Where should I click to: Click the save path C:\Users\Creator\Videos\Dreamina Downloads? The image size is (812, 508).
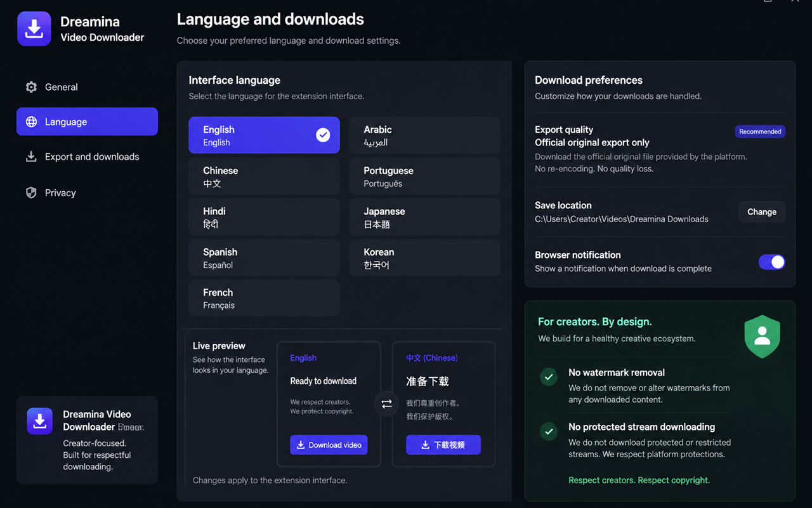622,219
